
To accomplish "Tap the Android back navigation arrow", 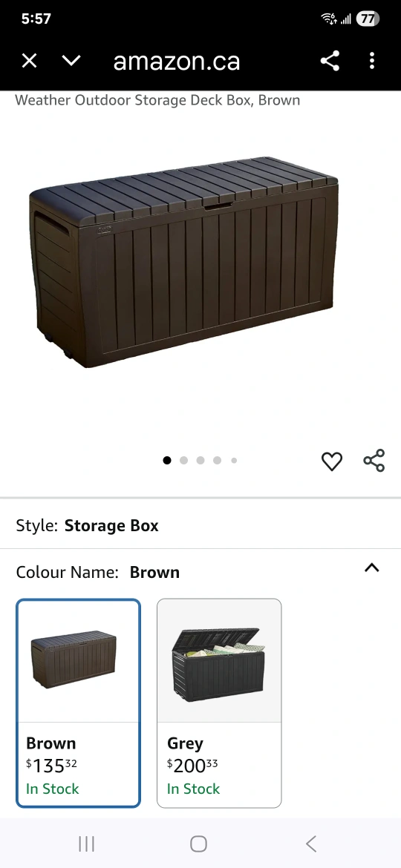I will tap(311, 844).
